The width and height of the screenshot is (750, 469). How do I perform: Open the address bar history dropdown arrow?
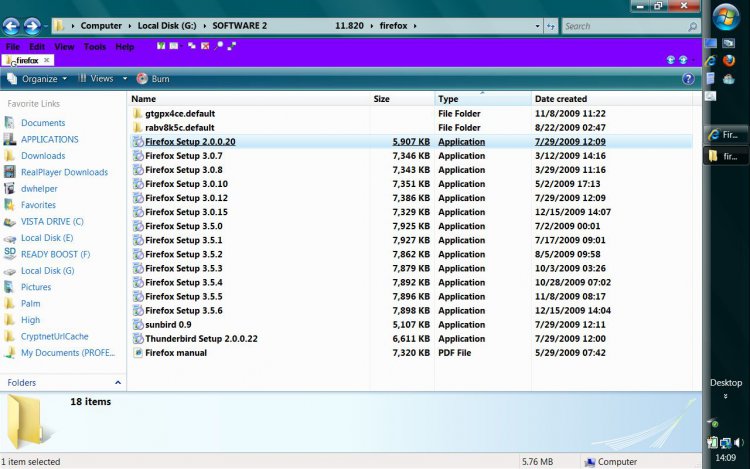click(538, 26)
